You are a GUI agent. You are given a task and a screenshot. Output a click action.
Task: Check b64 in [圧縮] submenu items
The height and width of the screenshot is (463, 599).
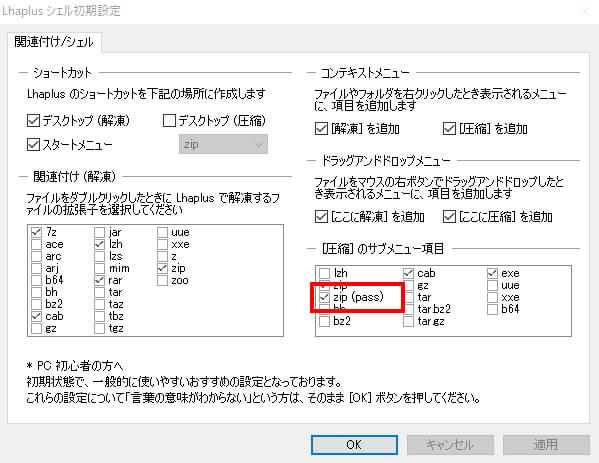pyautogui.click(x=492, y=309)
